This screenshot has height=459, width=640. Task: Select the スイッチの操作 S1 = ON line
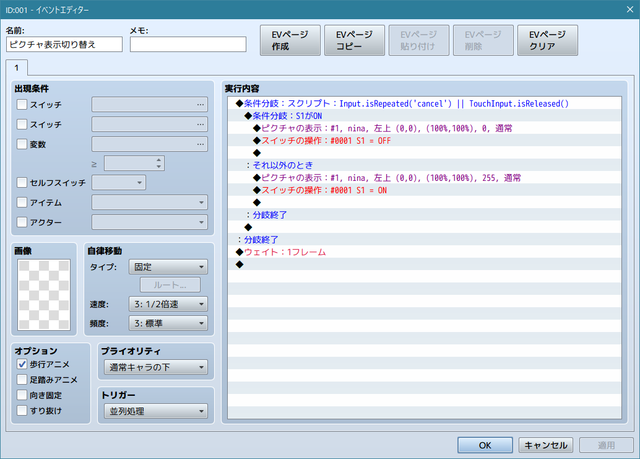tap(424, 190)
